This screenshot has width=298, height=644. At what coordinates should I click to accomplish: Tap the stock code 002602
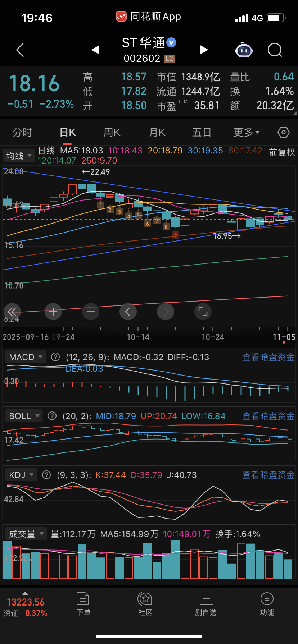(x=142, y=58)
